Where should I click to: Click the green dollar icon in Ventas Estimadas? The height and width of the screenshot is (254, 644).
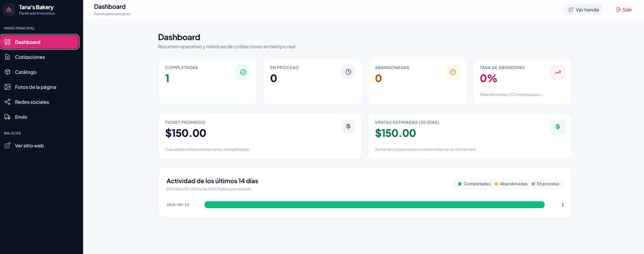pos(558,127)
